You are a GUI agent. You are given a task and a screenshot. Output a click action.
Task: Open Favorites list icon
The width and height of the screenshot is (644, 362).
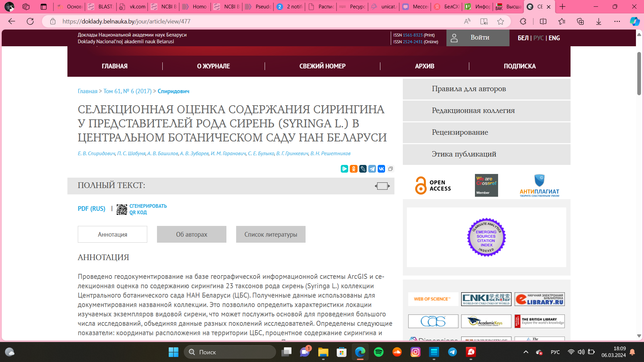pos(562,21)
